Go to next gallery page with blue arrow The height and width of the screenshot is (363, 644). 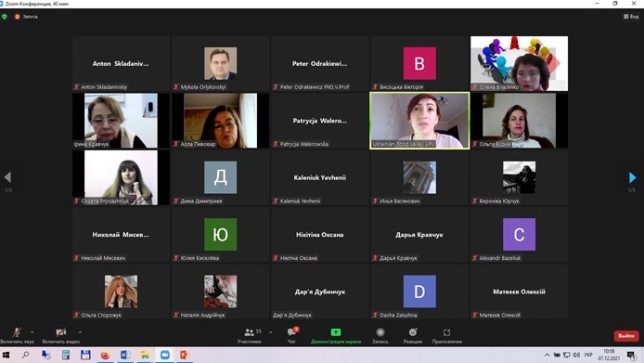coord(632,177)
